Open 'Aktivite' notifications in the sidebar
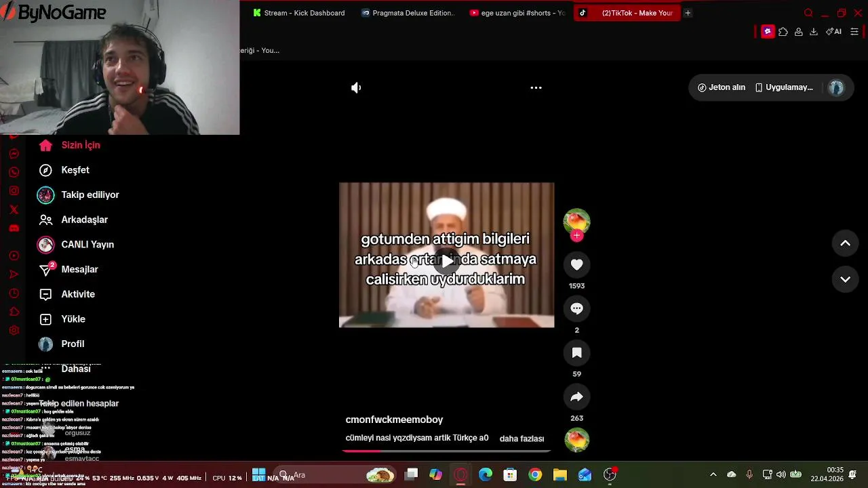868x488 pixels. [x=66, y=294]
